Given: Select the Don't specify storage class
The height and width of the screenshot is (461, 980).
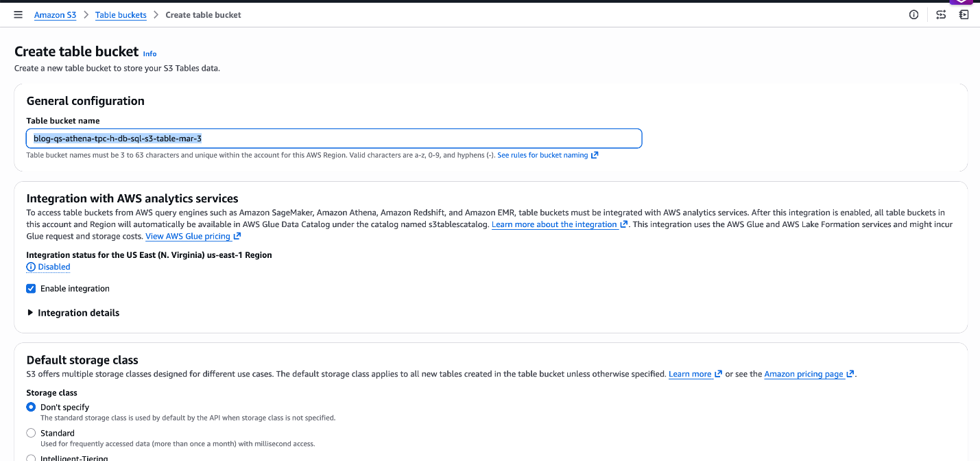Looking at the screenshot, I should 31,407.
